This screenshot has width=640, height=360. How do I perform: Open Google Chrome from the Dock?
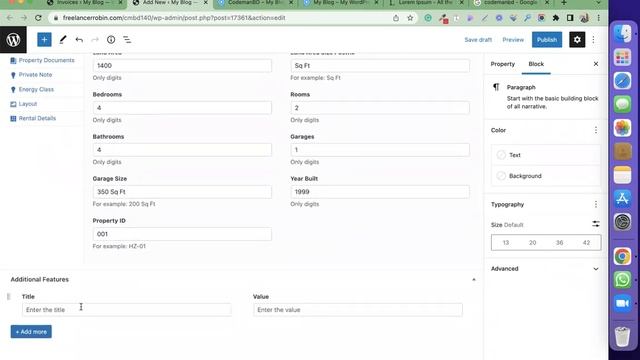point(622,256)
